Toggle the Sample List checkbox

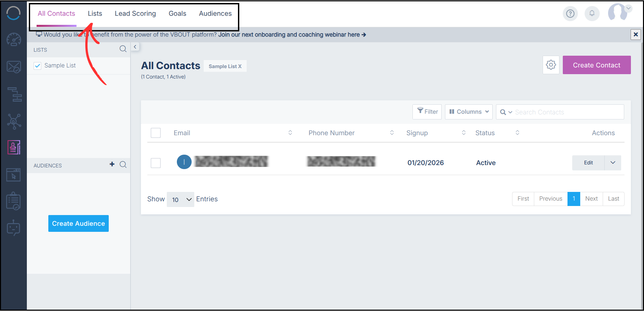click(x=37, y=65)
